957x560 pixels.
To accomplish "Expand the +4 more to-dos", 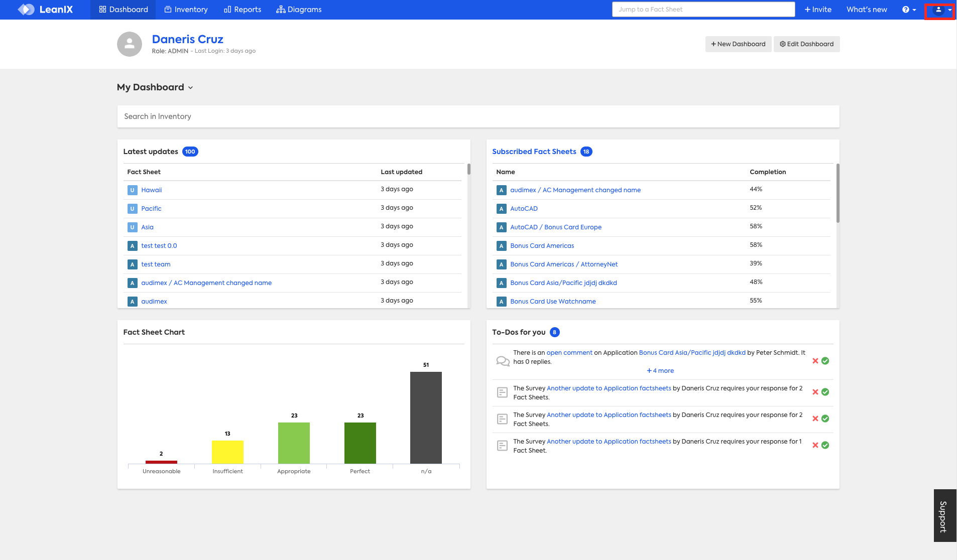I will pyautogui.click(x=660, y=371).
